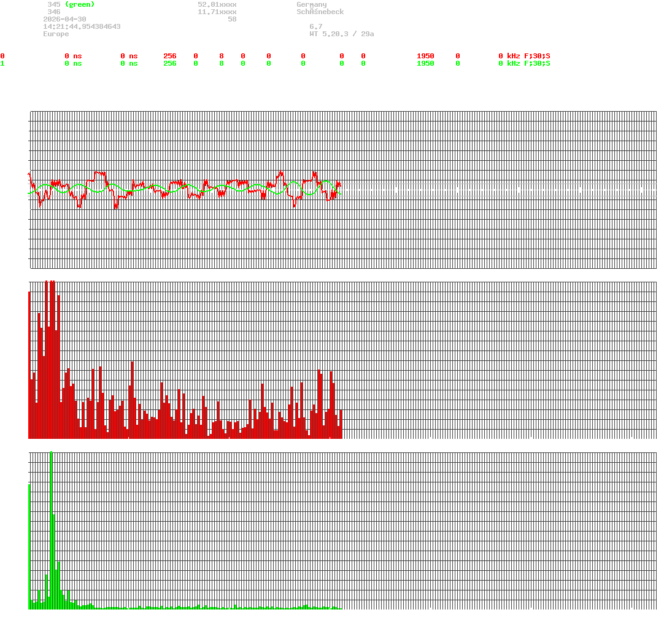The width and height of the screenshot is (672, 623).
Task: Click the Sampling column header
Action: pos(434,48)
